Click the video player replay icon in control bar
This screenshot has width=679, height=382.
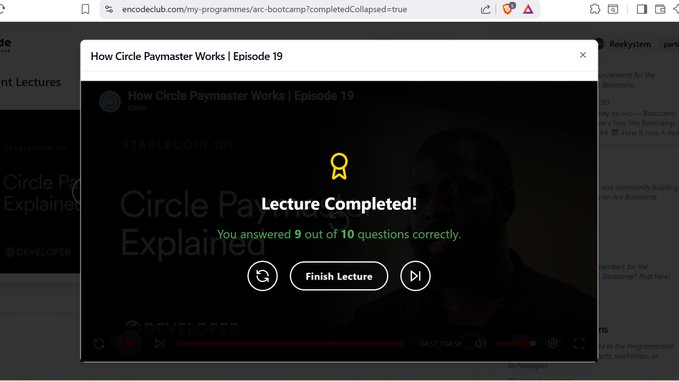pyautogui.click(x=99, y=343)
